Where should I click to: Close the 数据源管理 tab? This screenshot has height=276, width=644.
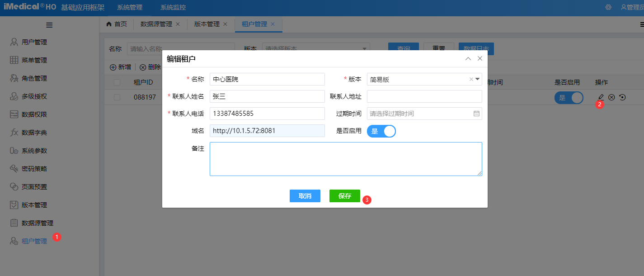pyautogui.click(x=178, y=24)
